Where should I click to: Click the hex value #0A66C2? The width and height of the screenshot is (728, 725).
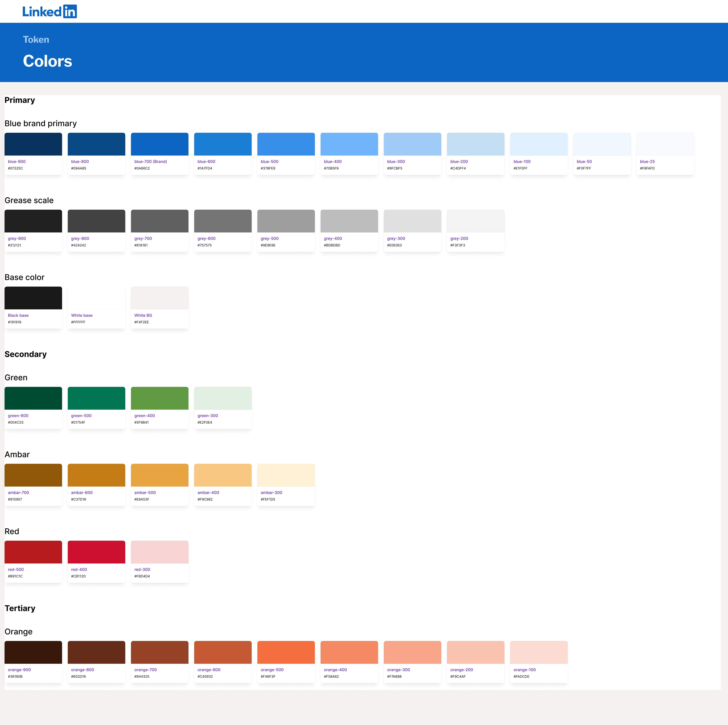[x=142, y=169]
